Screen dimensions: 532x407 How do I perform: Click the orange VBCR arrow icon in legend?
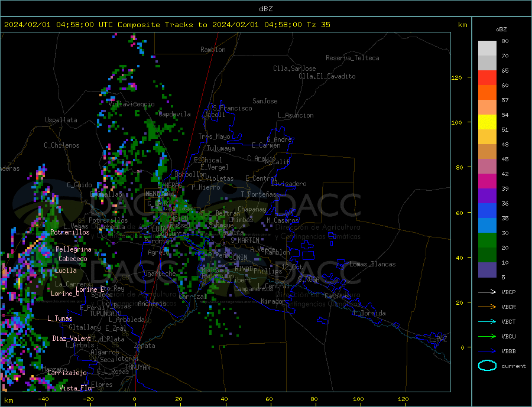click(x=487, y=307)
